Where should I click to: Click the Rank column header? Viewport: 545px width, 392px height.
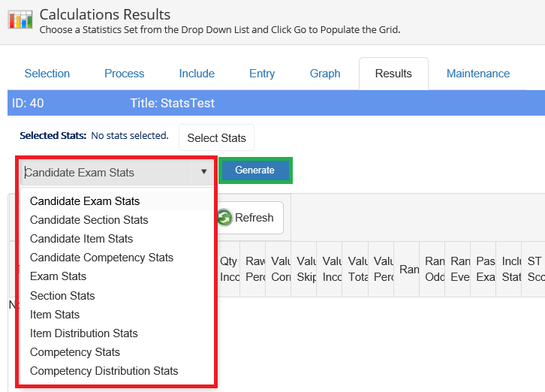click(408, 269)
